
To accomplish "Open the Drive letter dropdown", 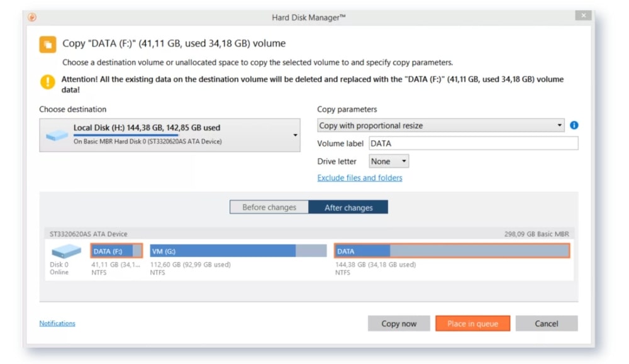I will point(389,162).
